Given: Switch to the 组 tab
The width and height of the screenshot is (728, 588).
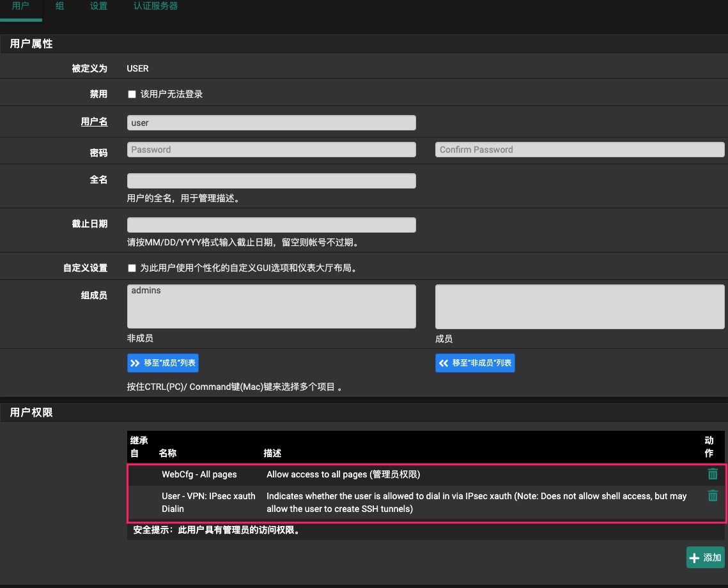Looking at the screenshot, I should [x=59, y=6].
